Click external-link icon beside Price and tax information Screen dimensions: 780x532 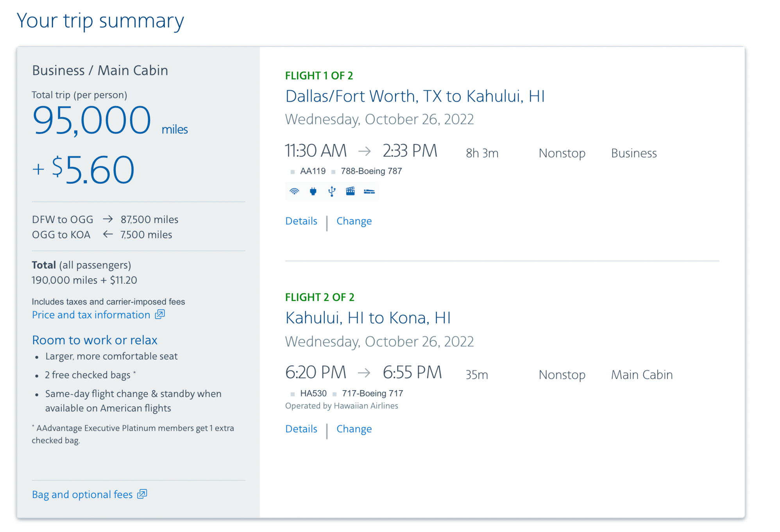point(160,314)
